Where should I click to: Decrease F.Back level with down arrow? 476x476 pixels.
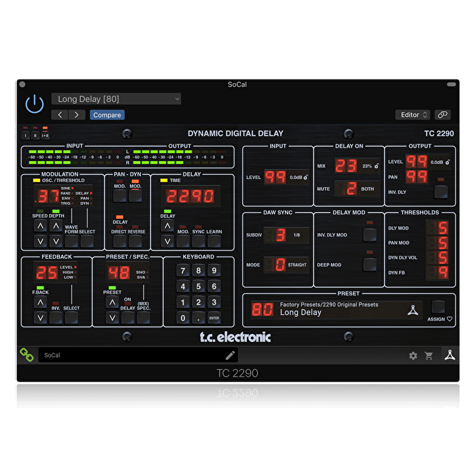pos(40,318)
